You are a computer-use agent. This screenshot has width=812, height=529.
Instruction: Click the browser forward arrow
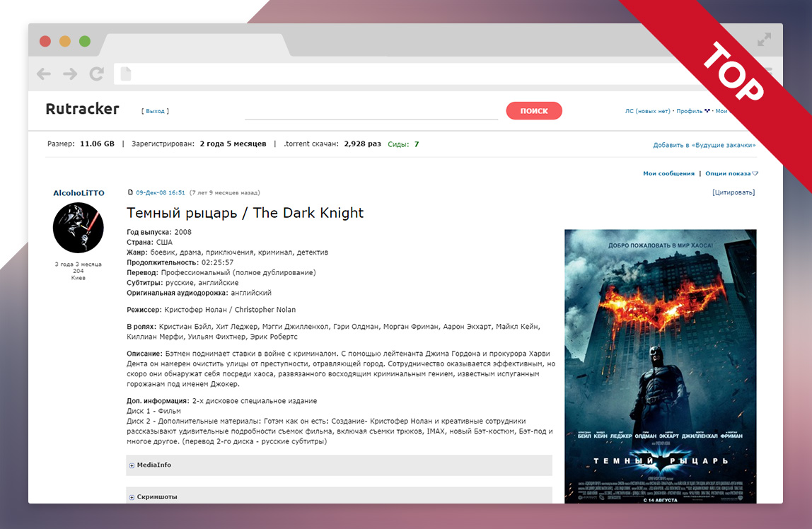(x=69, y=74)
